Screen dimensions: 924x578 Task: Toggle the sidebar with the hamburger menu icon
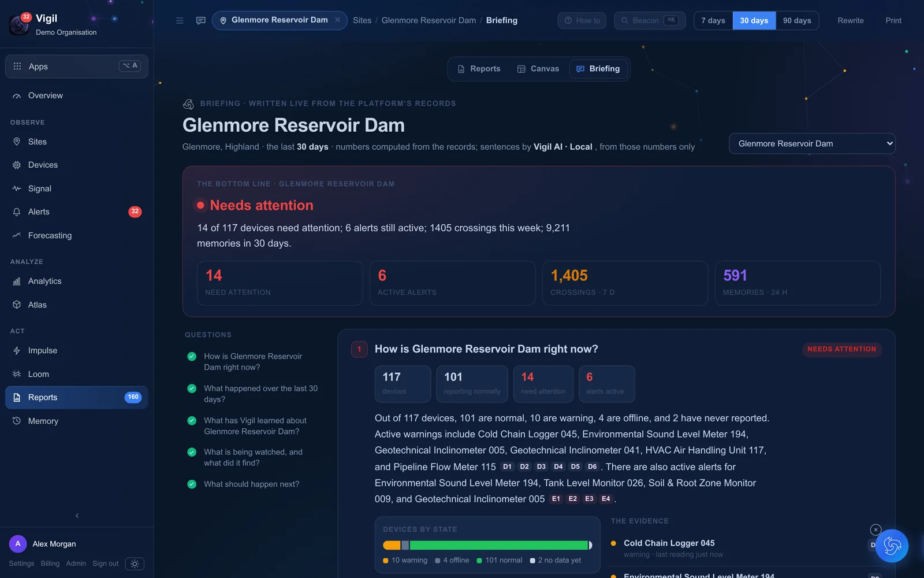(x=180, y=20)
